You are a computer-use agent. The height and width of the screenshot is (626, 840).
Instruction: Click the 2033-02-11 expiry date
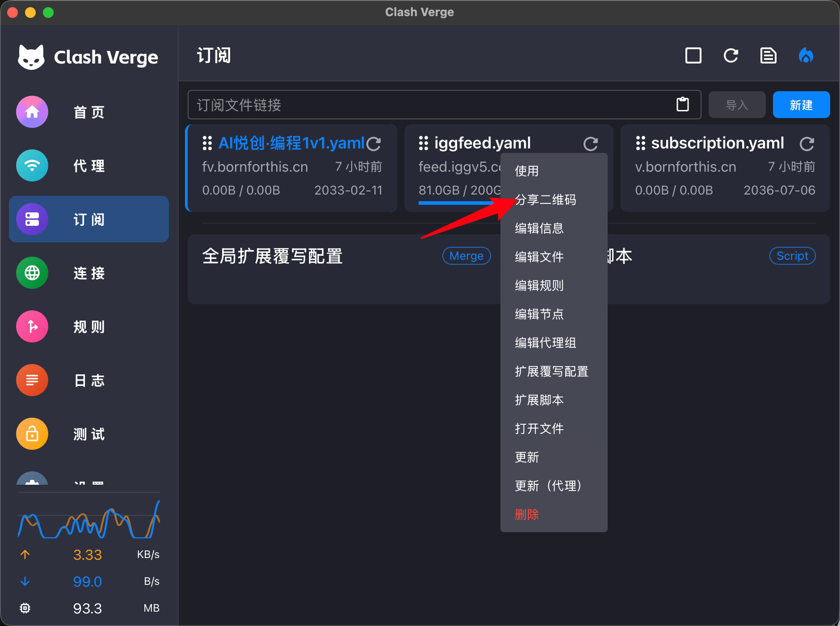pyautogui.click(x=349, y=190)
